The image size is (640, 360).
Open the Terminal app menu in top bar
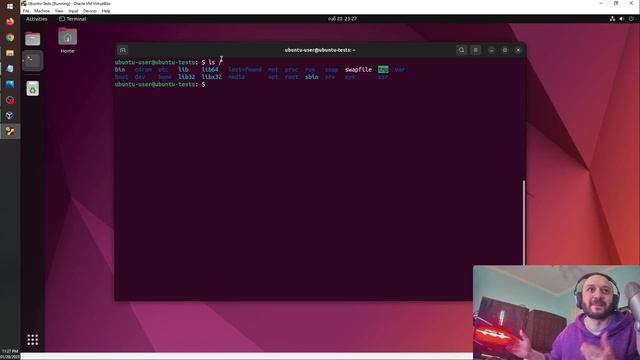click(73, 19)
